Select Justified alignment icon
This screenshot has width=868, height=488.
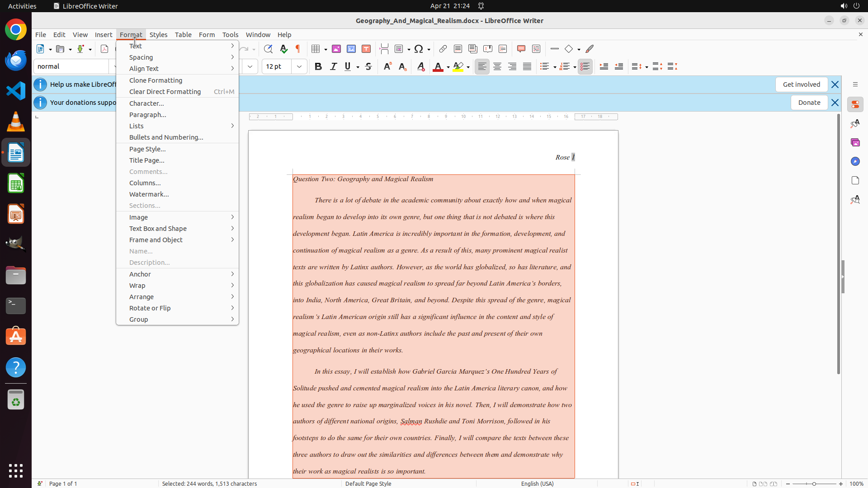pyautogui.click(x=527, y=66)
